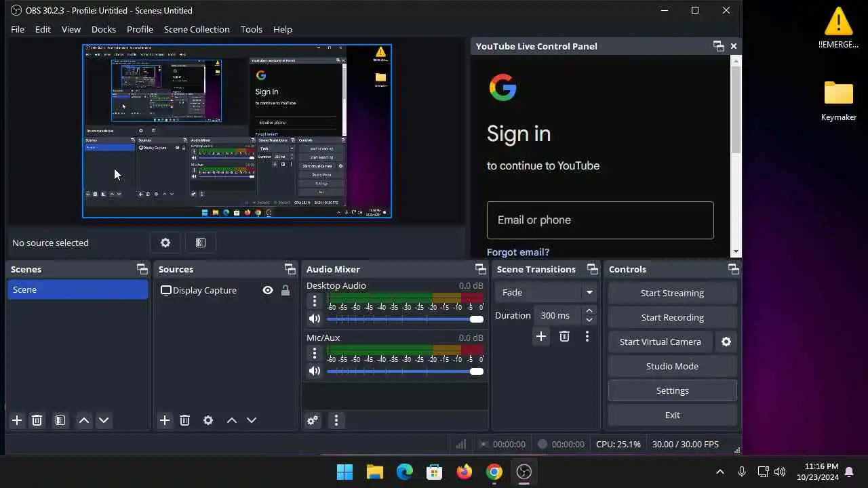This screenshot has width=868, height=488.
Task: Toggle Display Capture lock
Action: [x=285, y=290]
